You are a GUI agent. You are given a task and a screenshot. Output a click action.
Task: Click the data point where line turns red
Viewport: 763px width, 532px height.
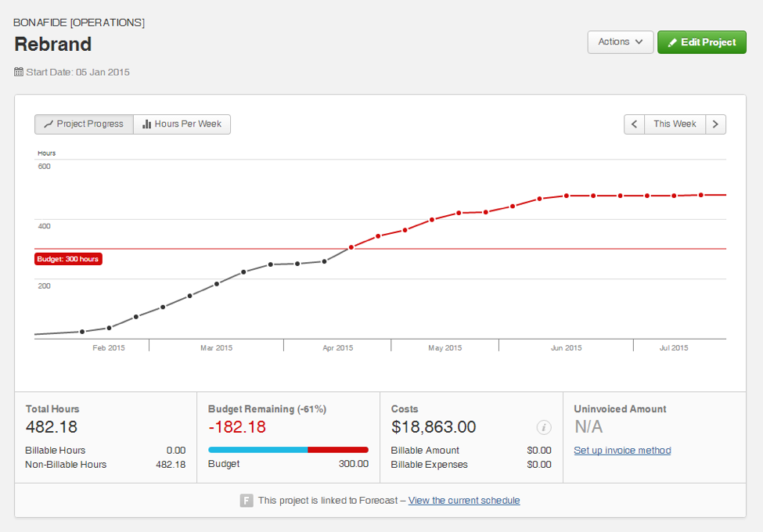[x=351, y=247]
